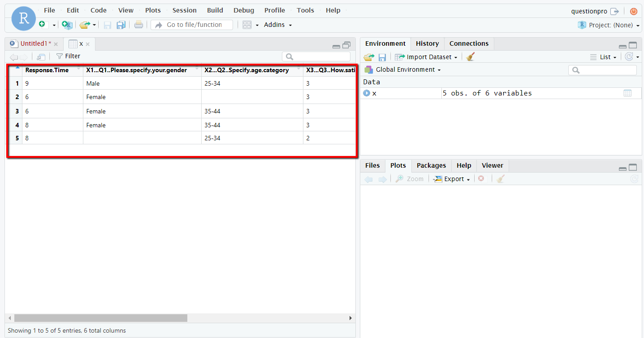Show the data viewer in a new window
Image resolution: width=644 pixels, height=338 pixels.
tap(41, 57)
